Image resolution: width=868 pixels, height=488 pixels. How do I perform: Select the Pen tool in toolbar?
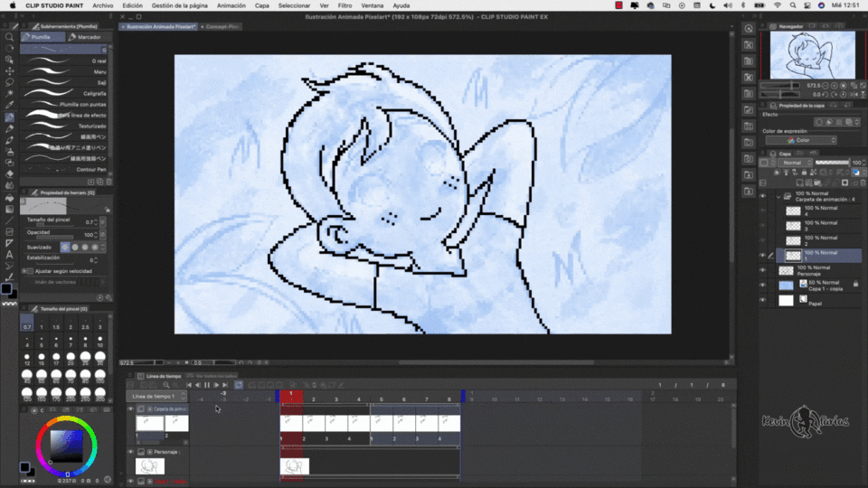pyautogui.click(x=9, y=117)
